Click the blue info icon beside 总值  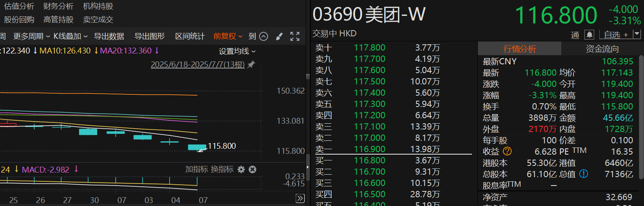click(583, 174)
